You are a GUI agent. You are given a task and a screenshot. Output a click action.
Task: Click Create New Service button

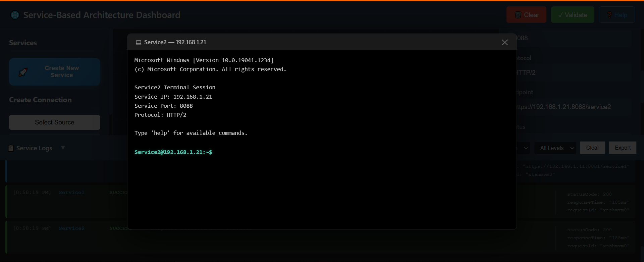(55, 72)
